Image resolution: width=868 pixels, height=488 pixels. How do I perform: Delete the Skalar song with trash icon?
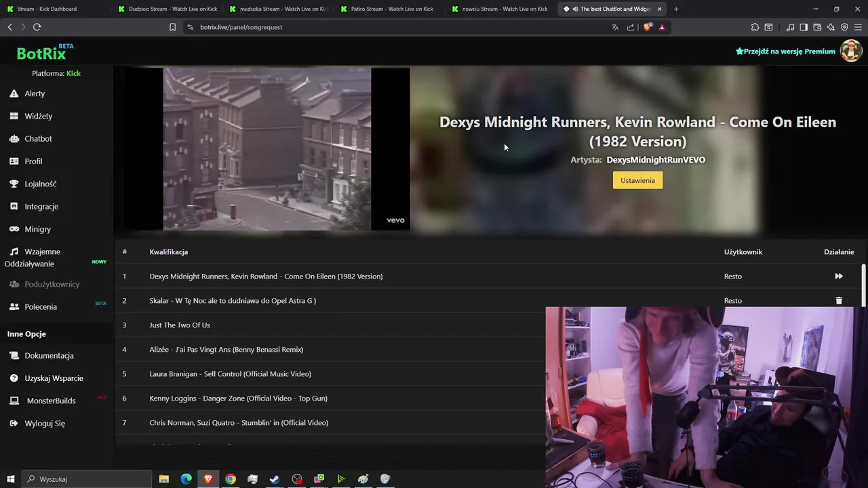839,300
